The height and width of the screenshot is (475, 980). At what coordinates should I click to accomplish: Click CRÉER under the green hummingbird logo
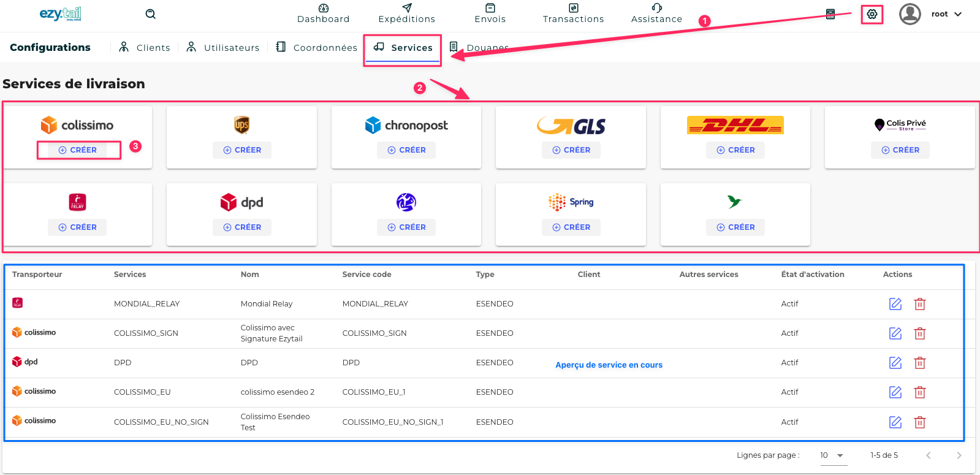point(735,227)
